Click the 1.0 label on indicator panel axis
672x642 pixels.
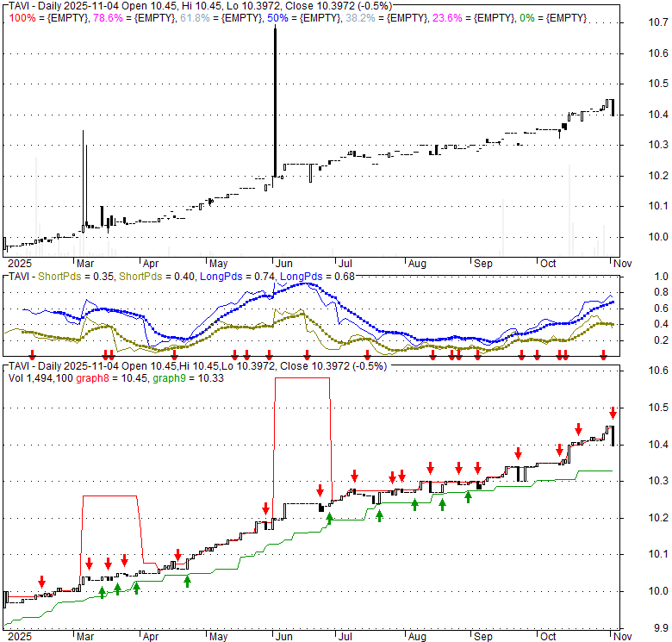(662, 277)
